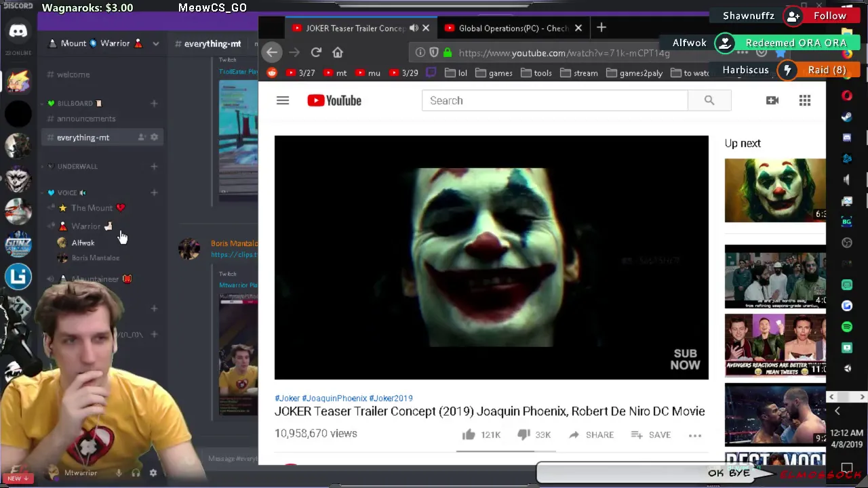
Task: Open the games bookmarks folder
Action: tap(494, 73)
